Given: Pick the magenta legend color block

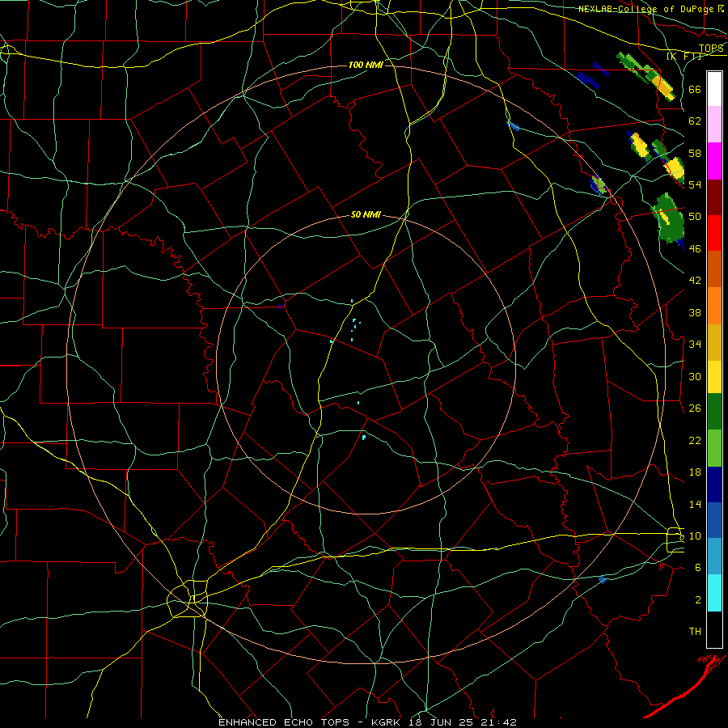Looking at the screenshot, I should pyautogui.click(x=714, y=161).
